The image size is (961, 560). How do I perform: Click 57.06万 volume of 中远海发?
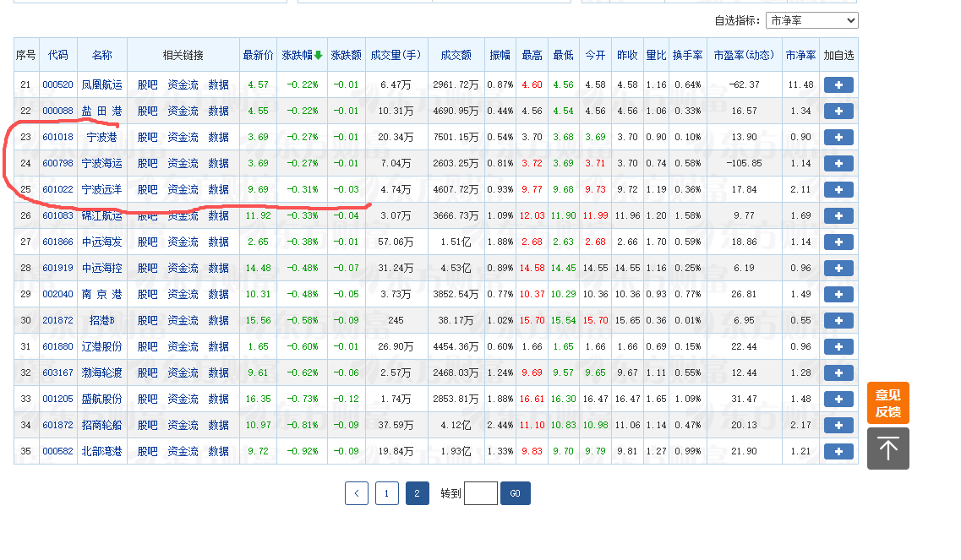click(x=396, y=242)
